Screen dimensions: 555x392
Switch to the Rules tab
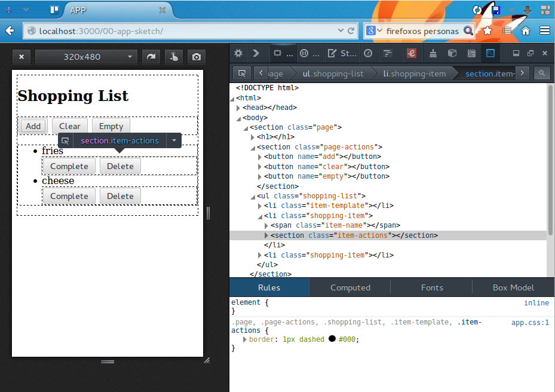pyautogui.click(x=269, y=287)
